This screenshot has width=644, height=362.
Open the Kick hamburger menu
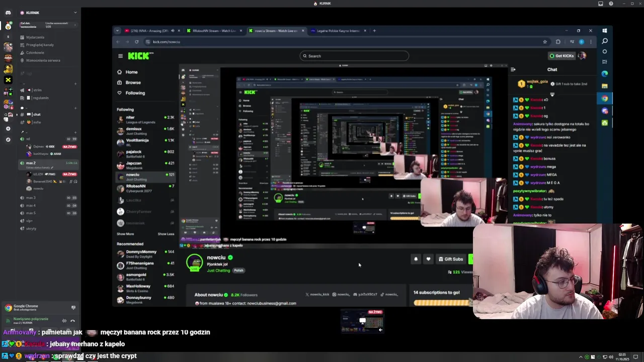(x=120, y=56)
